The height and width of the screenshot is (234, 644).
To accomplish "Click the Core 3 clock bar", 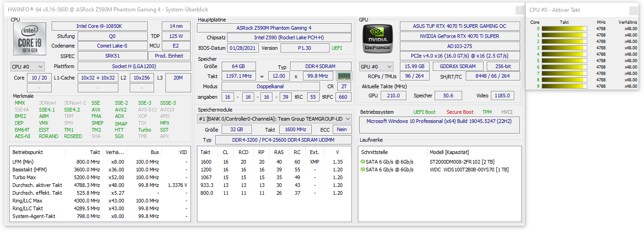I will (x=564, y=48).
